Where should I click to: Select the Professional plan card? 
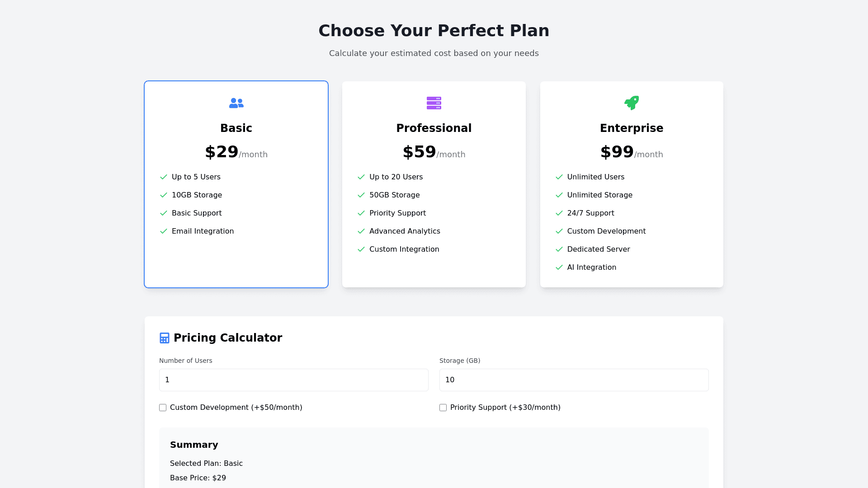(x=434, y=271)
